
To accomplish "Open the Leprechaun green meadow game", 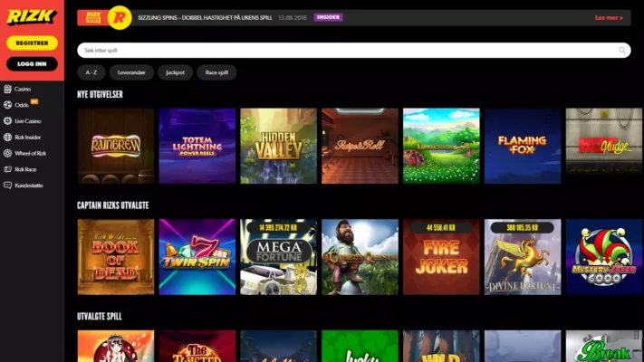I will point(441,146).
